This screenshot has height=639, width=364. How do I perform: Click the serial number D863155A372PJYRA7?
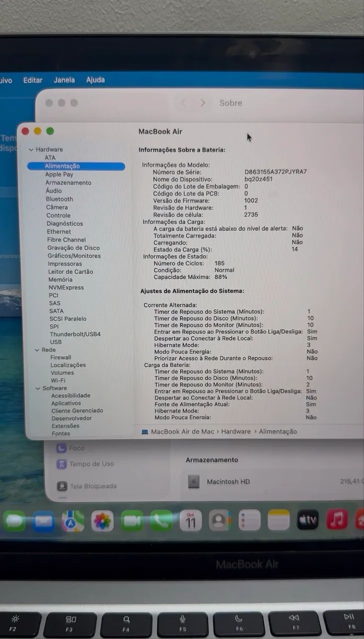(x=276, y=172)
